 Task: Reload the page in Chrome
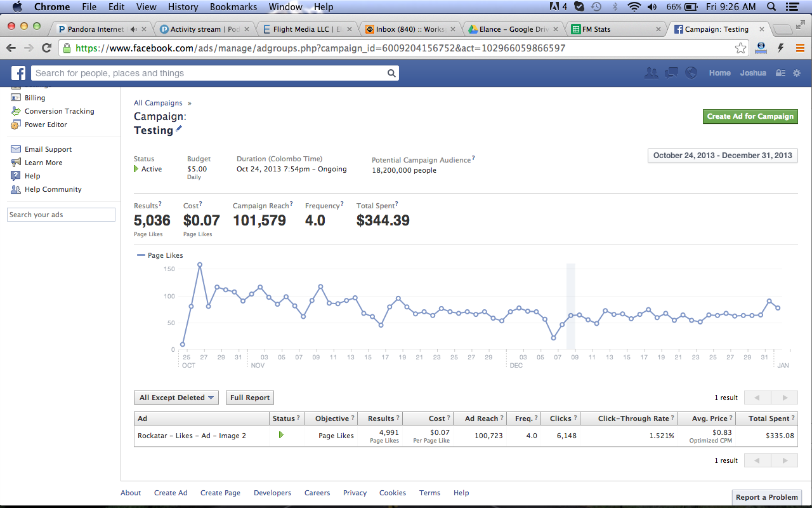[x=46, y=48]
